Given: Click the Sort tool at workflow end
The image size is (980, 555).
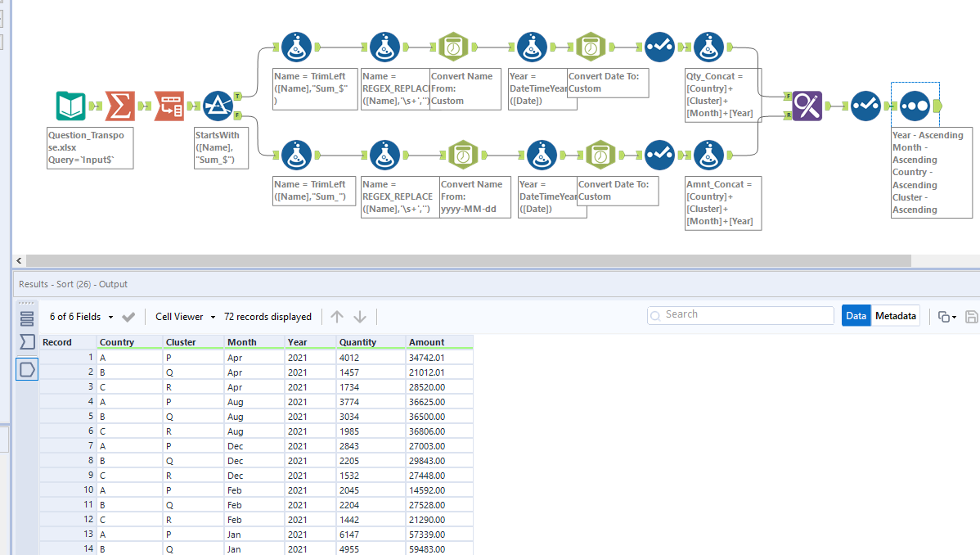Looking at the screenshot, I should (x=915, y=106).
